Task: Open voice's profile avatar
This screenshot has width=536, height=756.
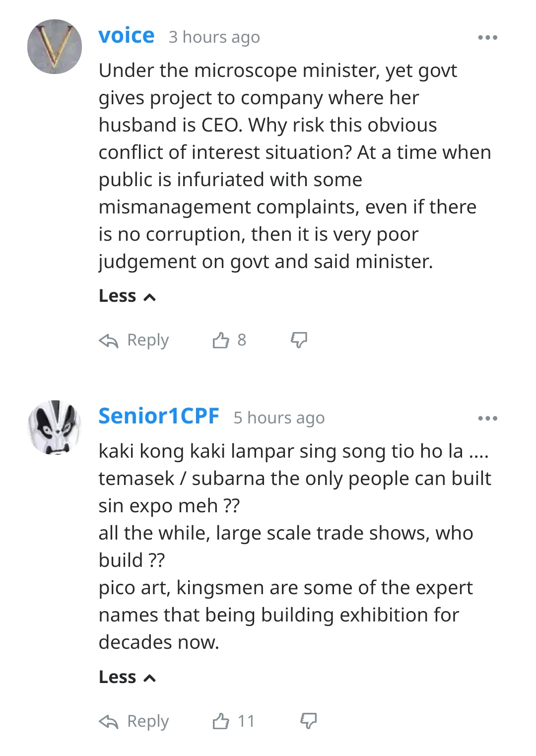Action: pyautogui.click(x=55, y=47)
